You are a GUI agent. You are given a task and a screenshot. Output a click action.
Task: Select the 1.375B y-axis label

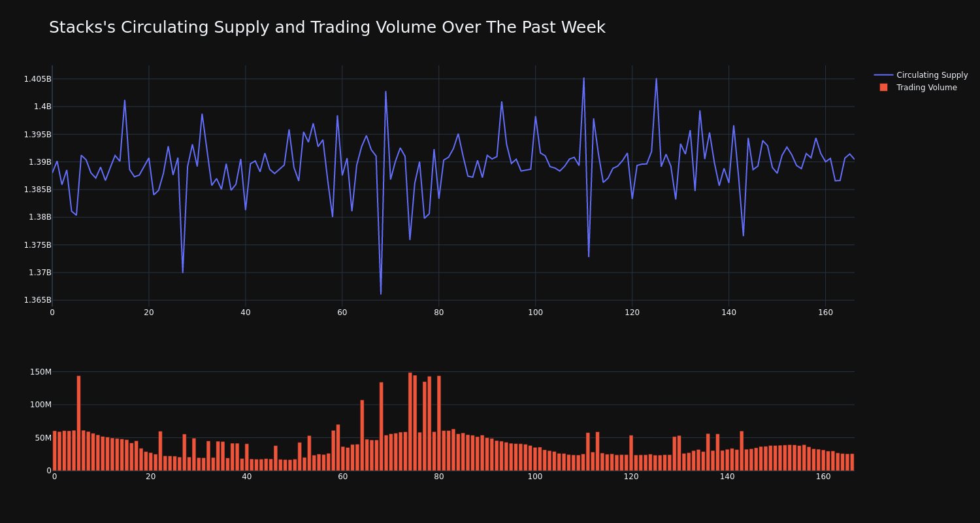tap(37, 245)
